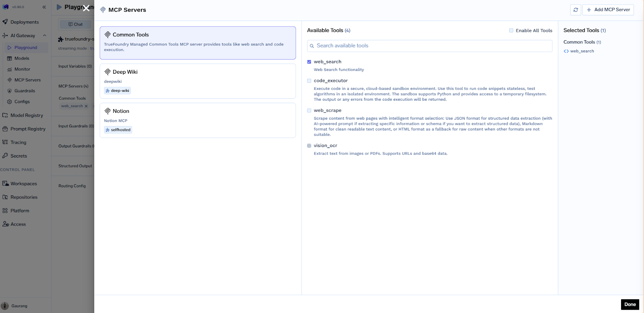The image size is (644, 313).
Task: Open Access in the sidebar
Action: 18,224
